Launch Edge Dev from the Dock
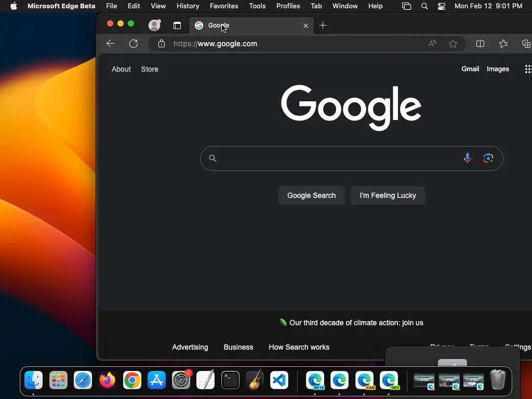 coord(389,380)
